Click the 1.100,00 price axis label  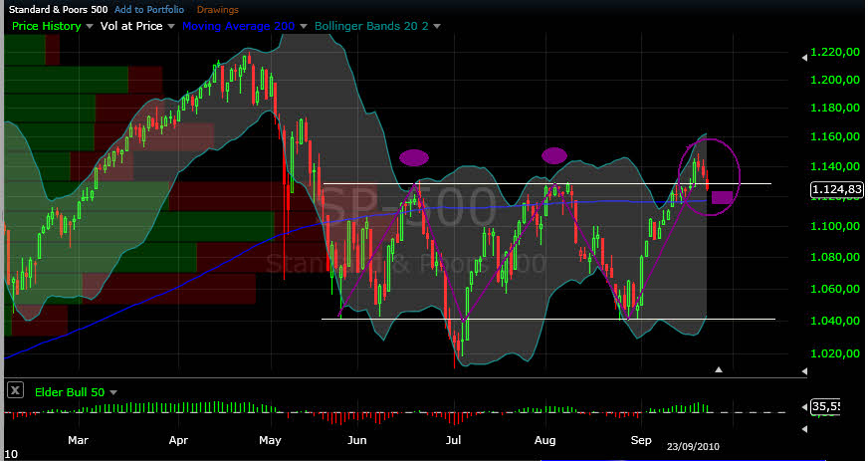click(x=835, y=226)
